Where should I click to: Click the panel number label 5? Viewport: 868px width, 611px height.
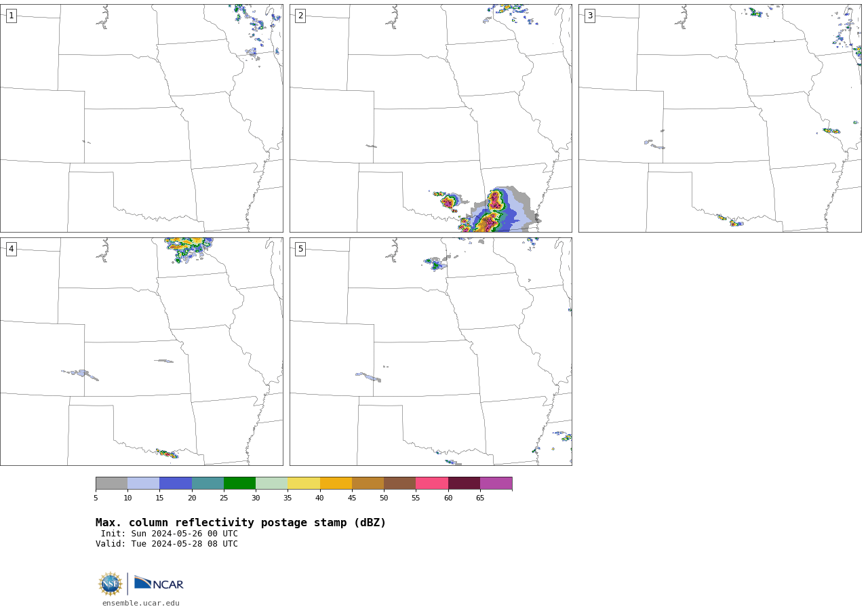[300, 249]
